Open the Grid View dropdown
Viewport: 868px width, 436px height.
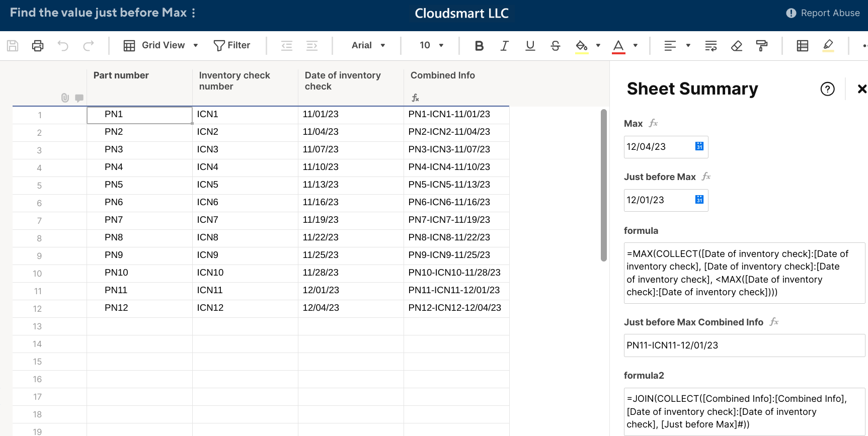pyautogui.click(x=161, y=46)
